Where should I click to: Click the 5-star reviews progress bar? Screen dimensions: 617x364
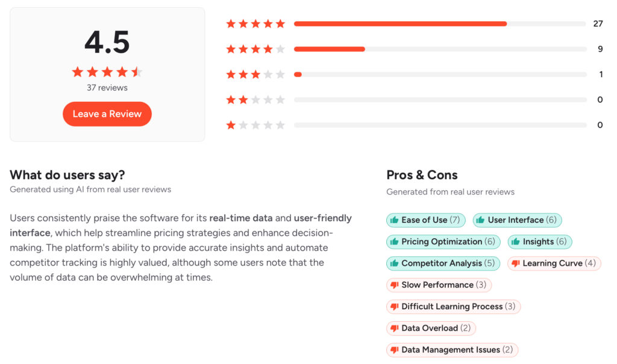[440, 24]
